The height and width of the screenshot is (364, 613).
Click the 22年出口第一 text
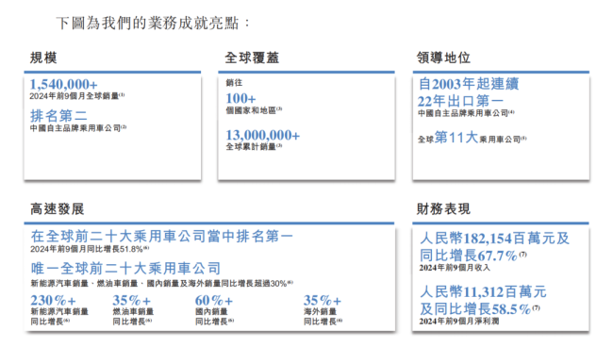(460, 101)
